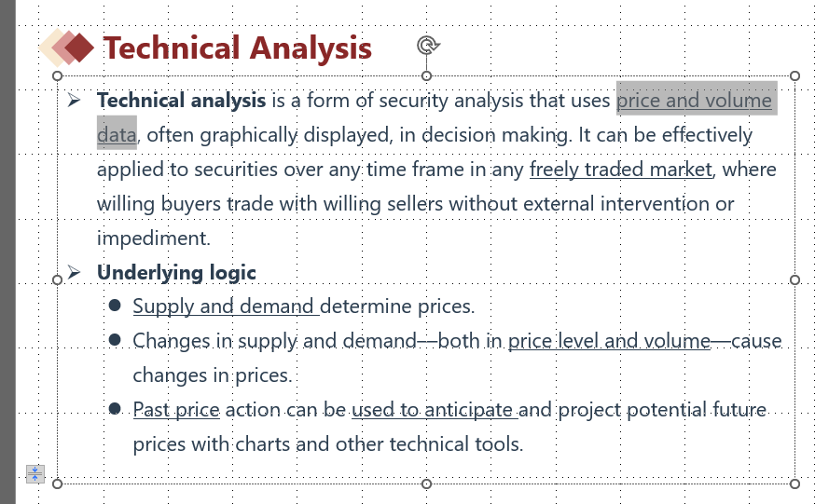This screenshot has width=815, height=504.
Task: Click the 'Technical Analysis' slide title
Action: click(x=237, y=48)
